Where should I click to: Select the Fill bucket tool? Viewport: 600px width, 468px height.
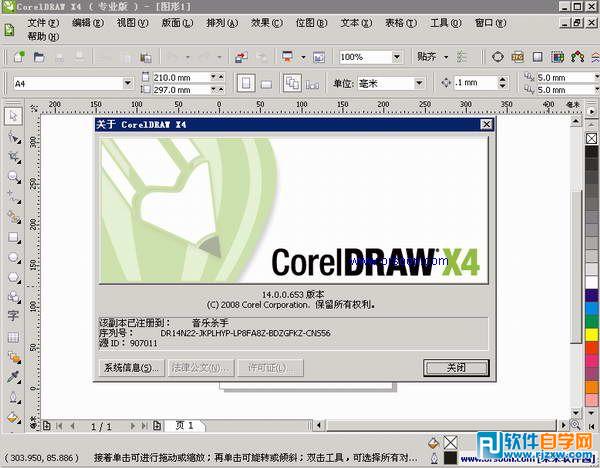[x=14, y=417]
